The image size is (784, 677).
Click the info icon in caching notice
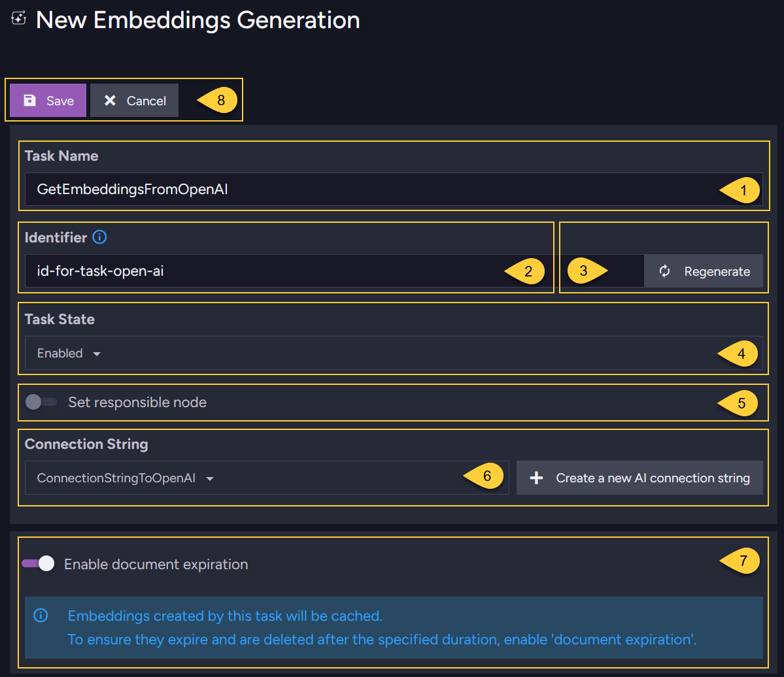coord(41,615)
